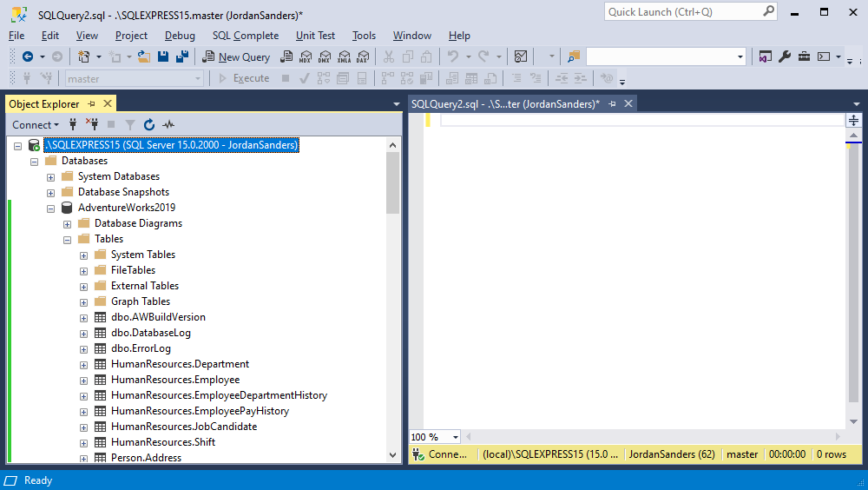The image size is (868, 490).
Task: Click the Object Explorer scrollbar down arrow
Action: point(392,455)
